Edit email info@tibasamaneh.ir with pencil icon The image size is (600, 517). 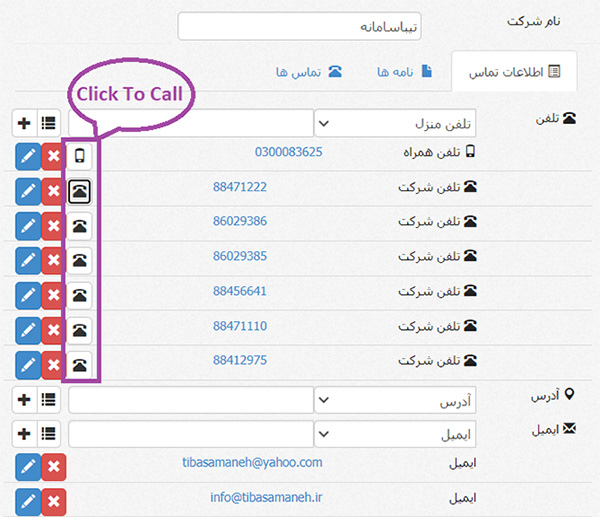(28, 502)
